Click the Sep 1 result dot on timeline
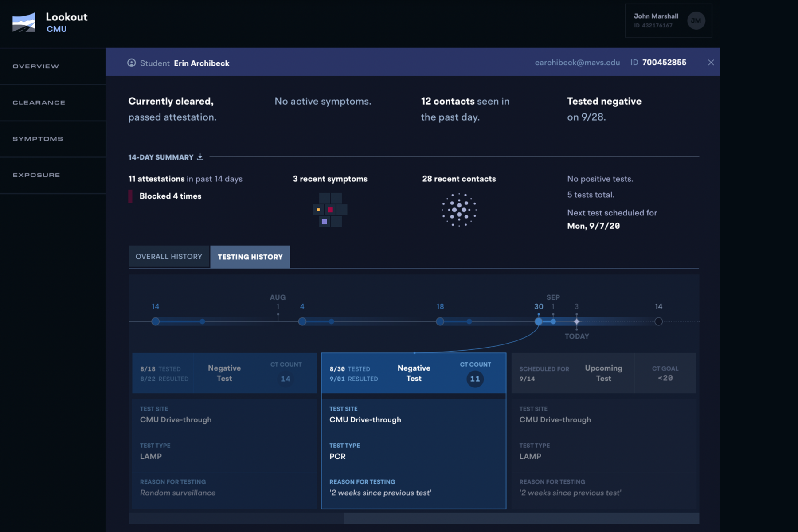The height and width of the screenshot is (532, 798). (x=553, y=321)
